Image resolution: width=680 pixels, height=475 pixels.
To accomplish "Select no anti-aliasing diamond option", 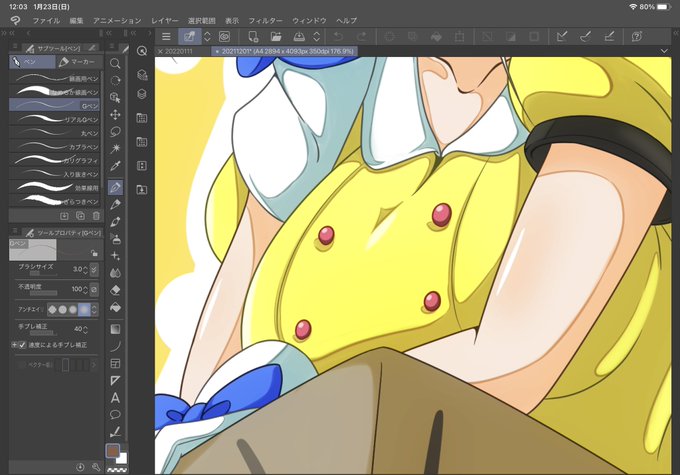I will coord(52,309).
